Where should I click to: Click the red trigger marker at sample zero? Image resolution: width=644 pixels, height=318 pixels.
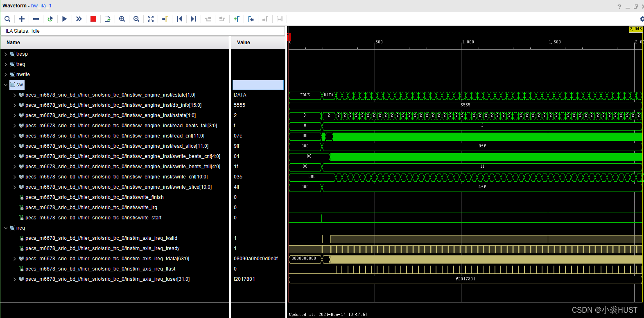(x=289, y=36)
